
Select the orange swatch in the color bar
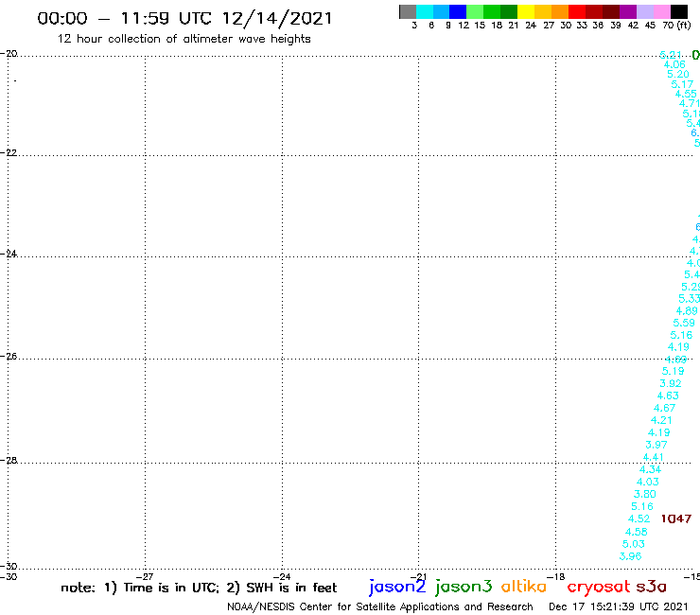[560, 11]
